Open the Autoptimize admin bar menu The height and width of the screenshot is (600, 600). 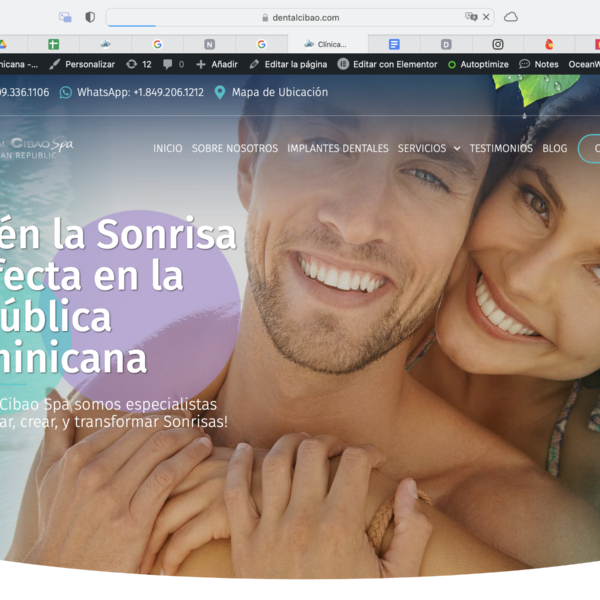click(478, 64)
